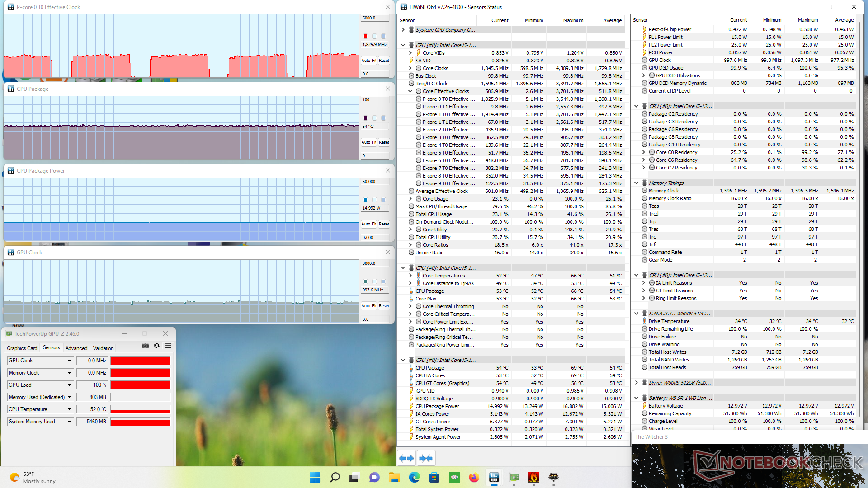Screen dimensions: 868x488
Task: Click the red series color box in P-core 0 graph
Action: pyautogui.click(x=365, y=36)
